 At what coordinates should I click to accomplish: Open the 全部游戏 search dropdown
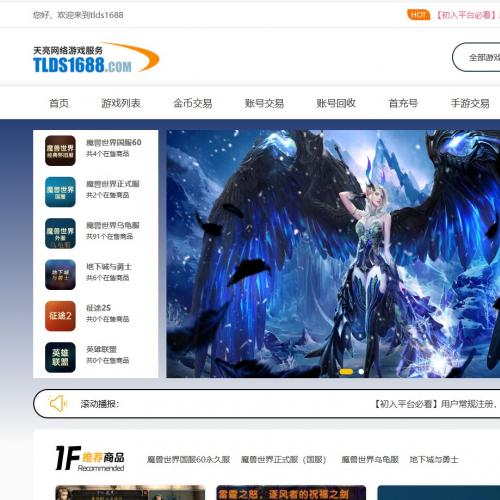point(477,57)
